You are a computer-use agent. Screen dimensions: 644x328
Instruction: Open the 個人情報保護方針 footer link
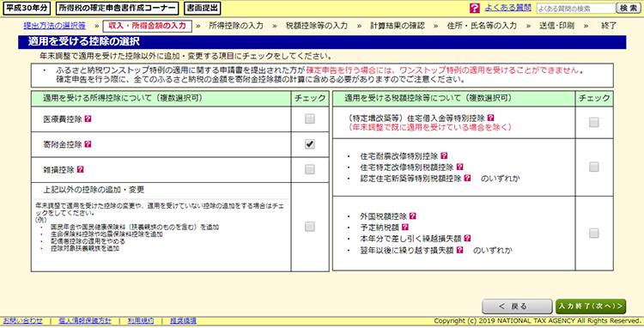pyautogui.click(x=85, y=321)
